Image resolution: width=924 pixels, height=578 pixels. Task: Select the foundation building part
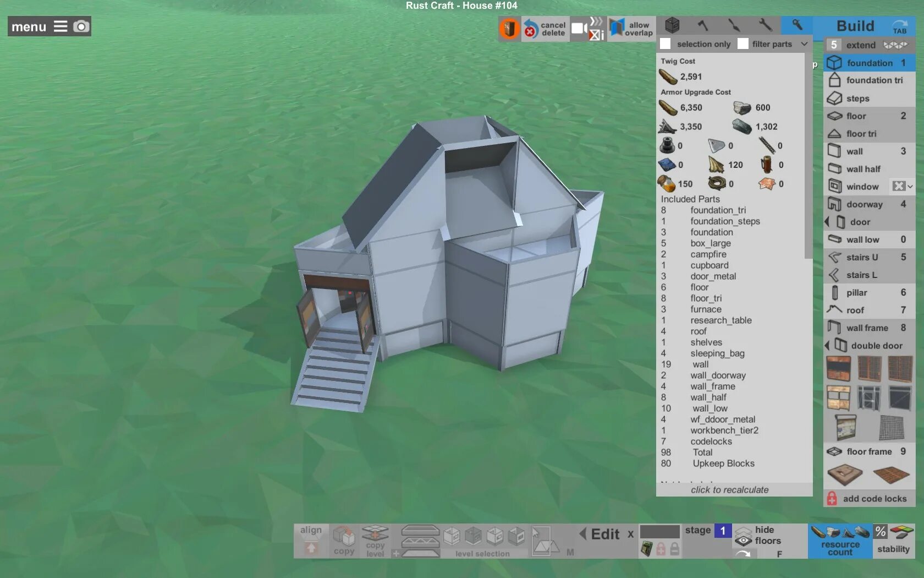tap(870, 63)
